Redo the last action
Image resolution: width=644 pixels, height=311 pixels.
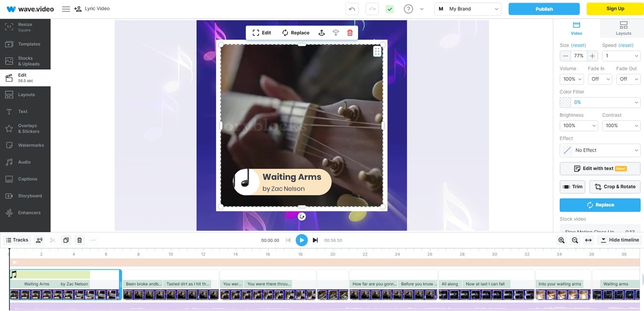coord(372,9)
